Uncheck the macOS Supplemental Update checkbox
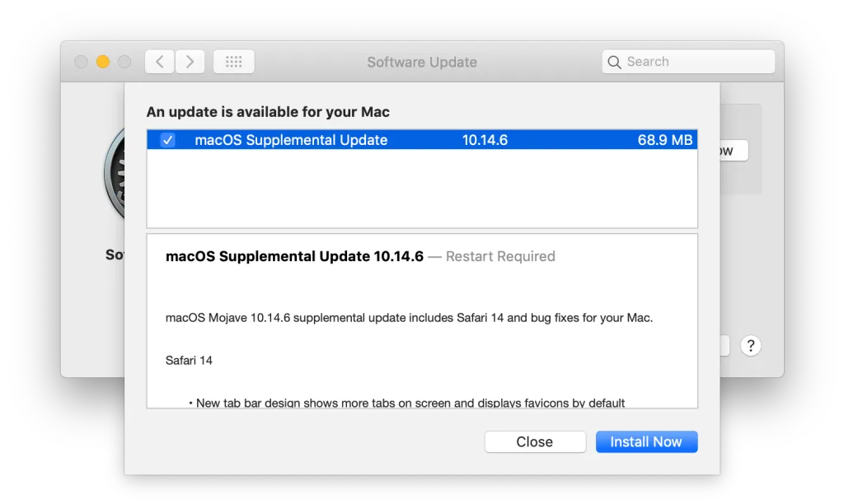Viewport: 844px width, 504px height. (167, 140)
